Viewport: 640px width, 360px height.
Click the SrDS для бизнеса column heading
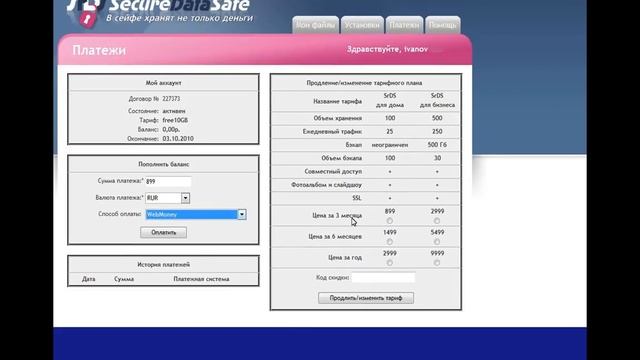click(x=437, y=100)
